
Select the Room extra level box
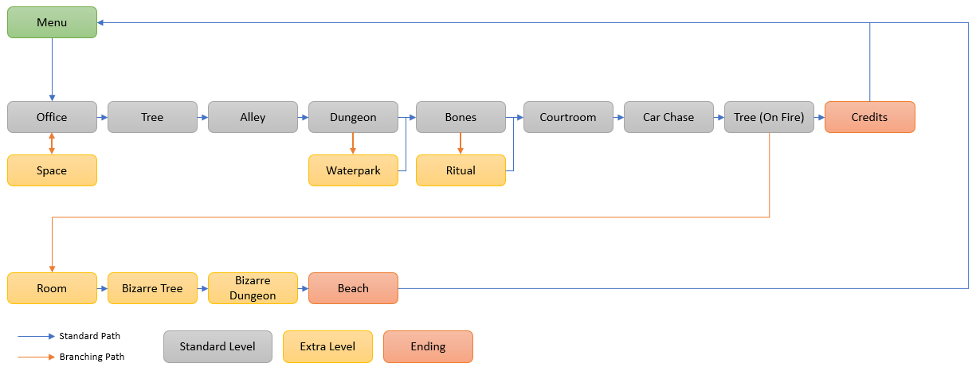coord(52,288)
